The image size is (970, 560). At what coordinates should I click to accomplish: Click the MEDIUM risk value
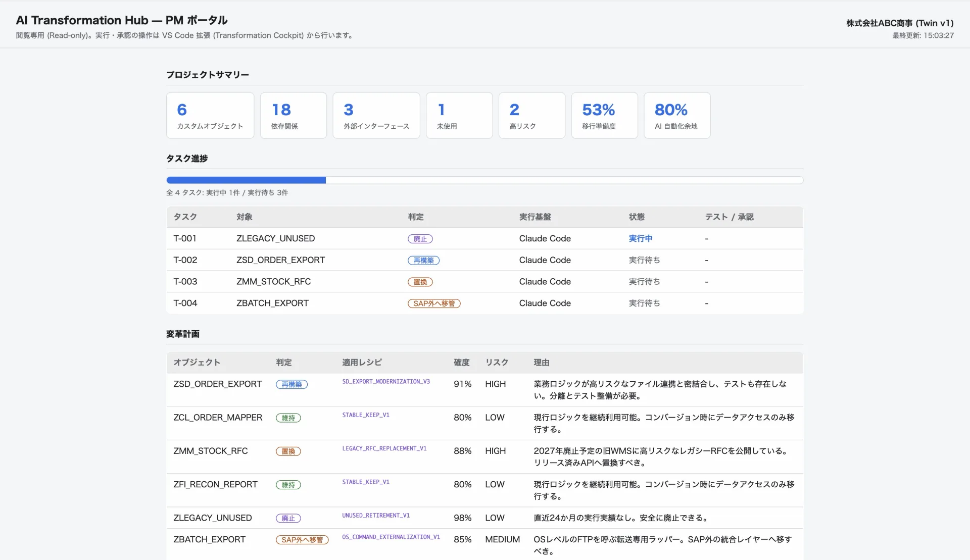pos(502,540)
